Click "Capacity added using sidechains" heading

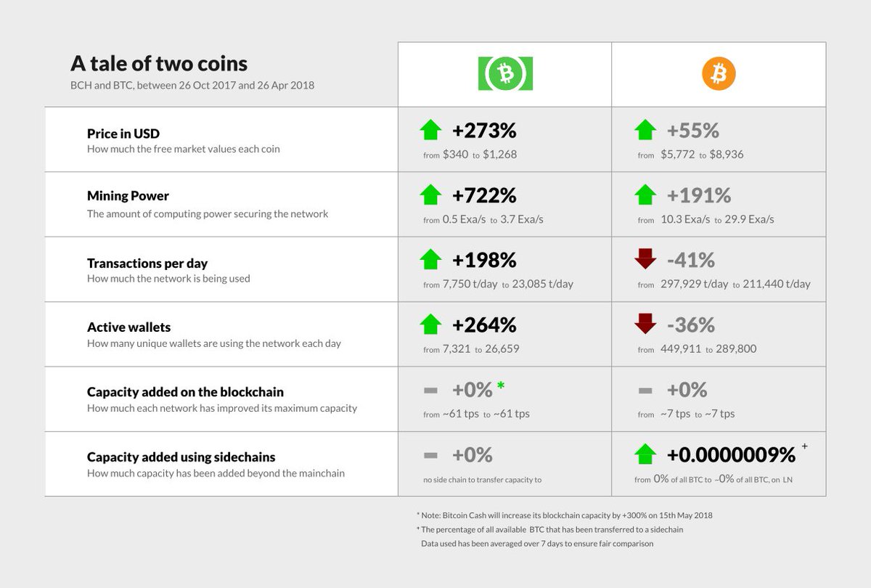point(181,457)
